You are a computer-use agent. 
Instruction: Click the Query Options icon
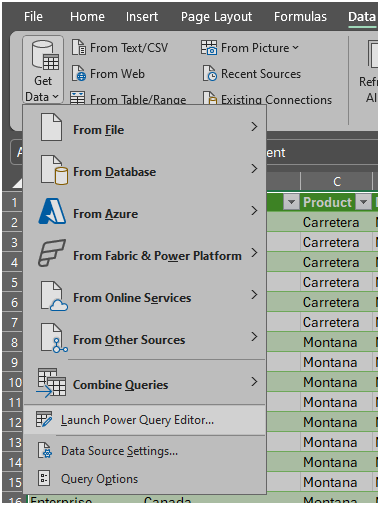pos(44,478)
